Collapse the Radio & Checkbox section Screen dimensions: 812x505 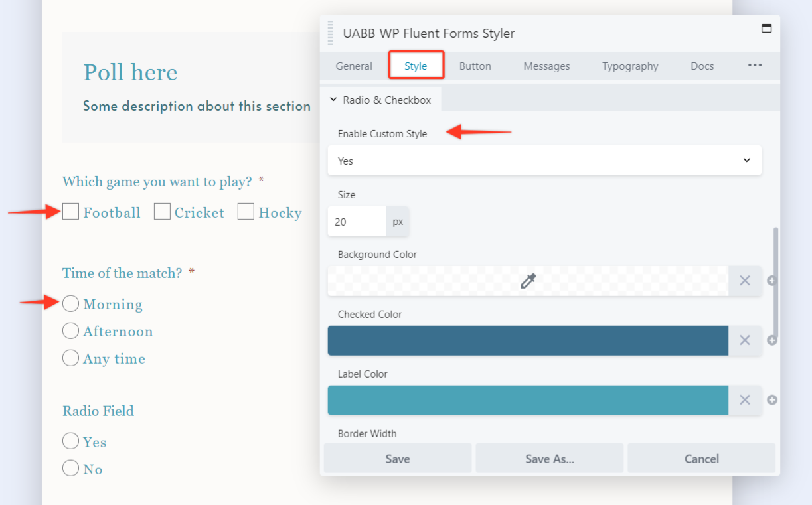click(x=380, y=100)
